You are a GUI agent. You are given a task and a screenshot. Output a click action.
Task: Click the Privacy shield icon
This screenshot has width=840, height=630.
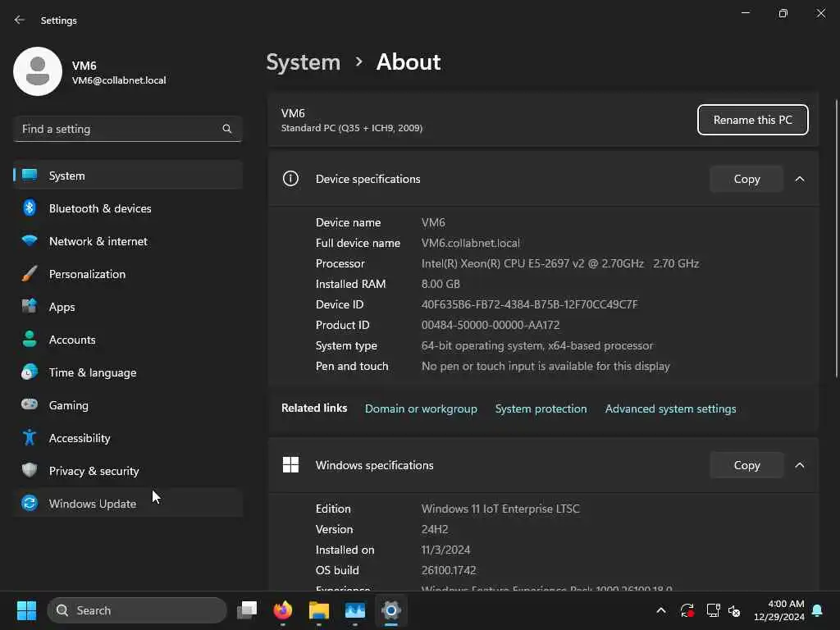pos(30,470)
